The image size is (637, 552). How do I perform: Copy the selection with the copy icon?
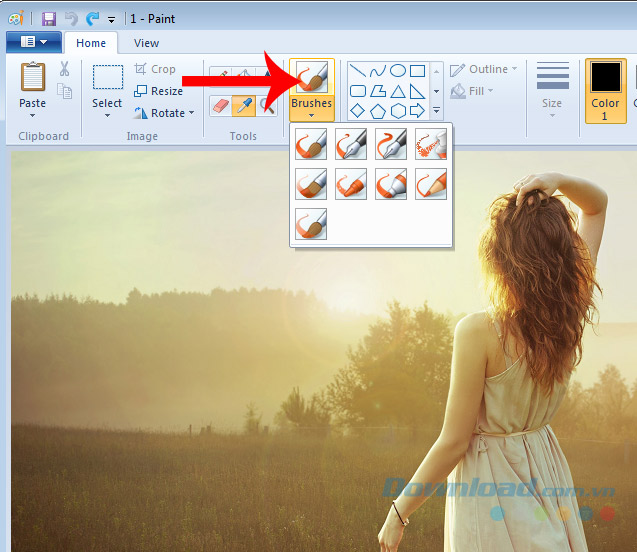point(64,91)
